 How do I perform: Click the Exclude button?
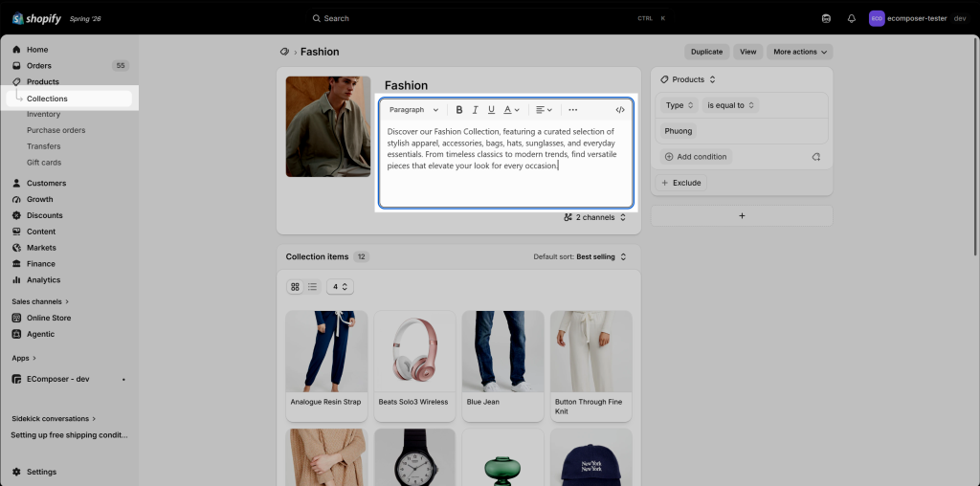pos(681,183)
